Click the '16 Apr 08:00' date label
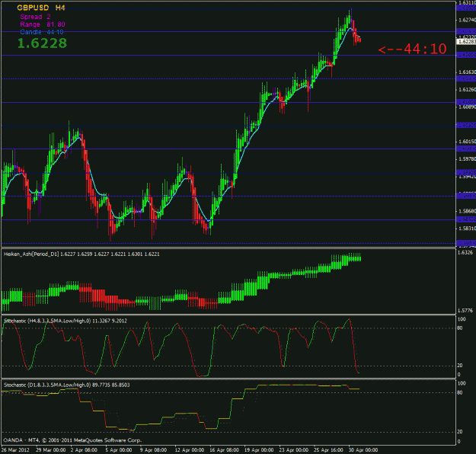Image resolution: width=476 pixels, height=454 pixels. 224,449
